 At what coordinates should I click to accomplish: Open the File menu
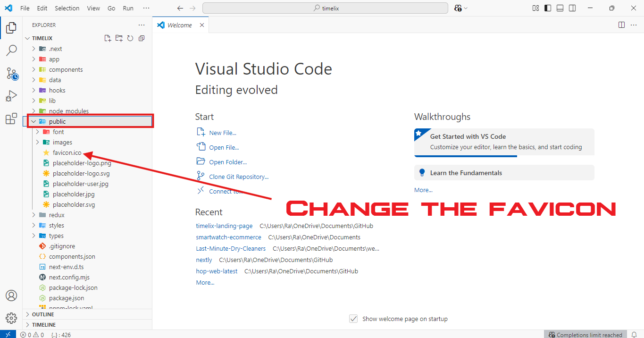click(x=25, y=8)
